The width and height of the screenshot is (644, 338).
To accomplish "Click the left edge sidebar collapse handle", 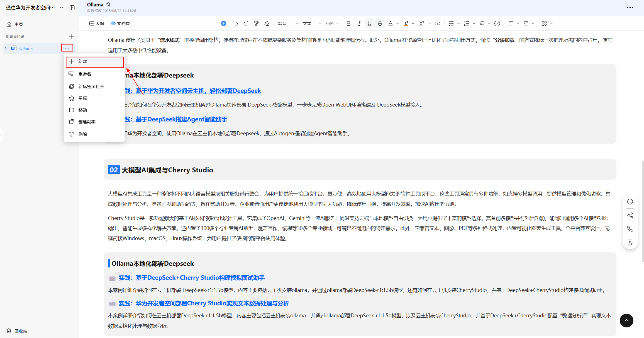I will click(1, 135).
